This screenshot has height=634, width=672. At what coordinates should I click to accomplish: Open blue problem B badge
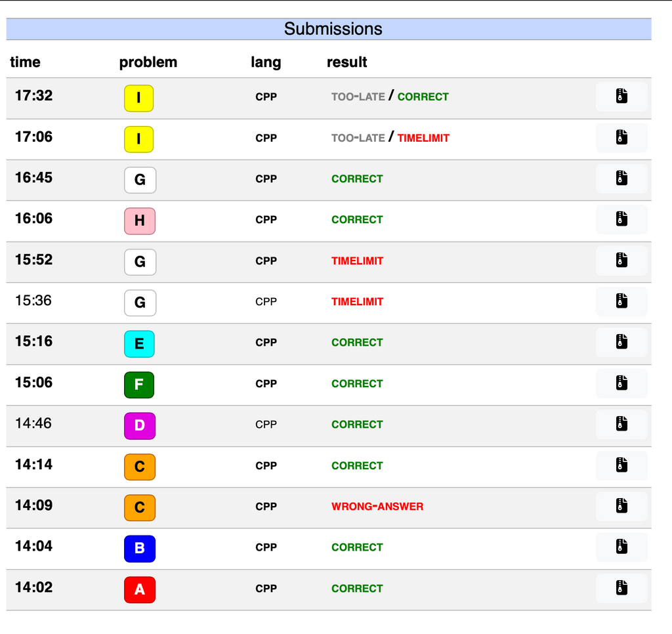pos(140,549)
